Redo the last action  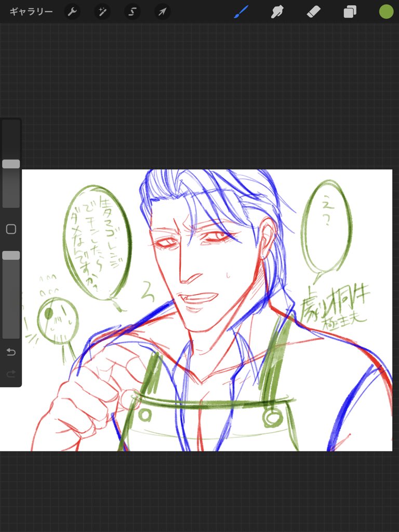click(x=11, y=374)
